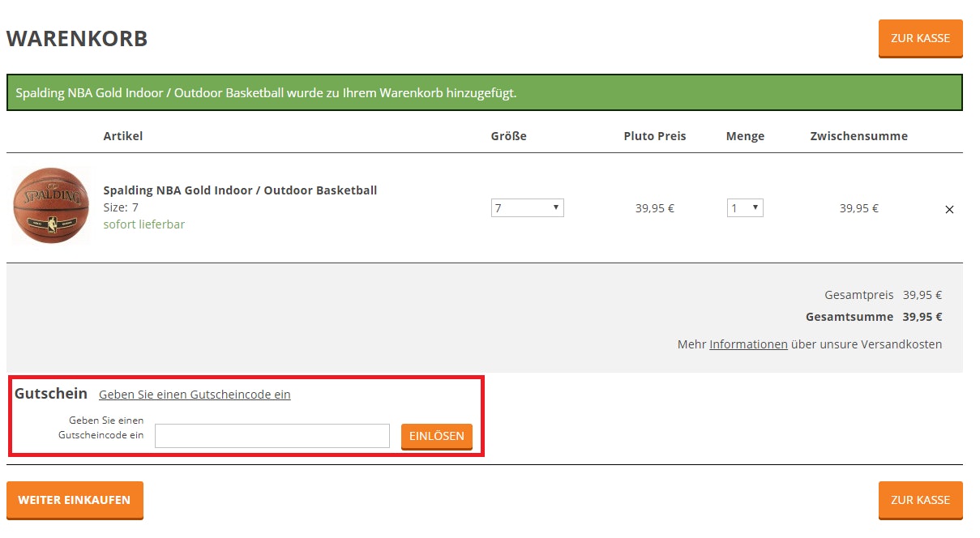Click the 'sofort lieferbar' availability text
The image size is (980, 538).
click(x=144, y=224)
